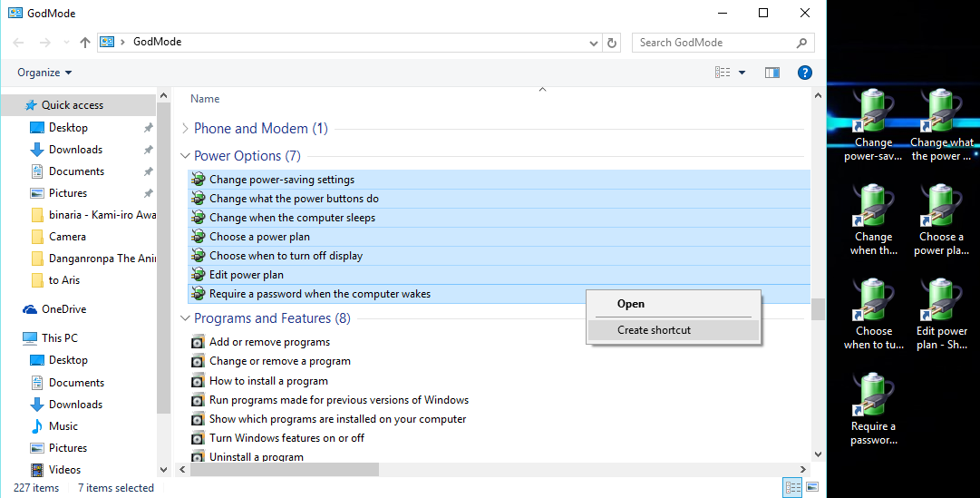
Task: Toggle the preview pane button
Action: click(x=772, y=73)
